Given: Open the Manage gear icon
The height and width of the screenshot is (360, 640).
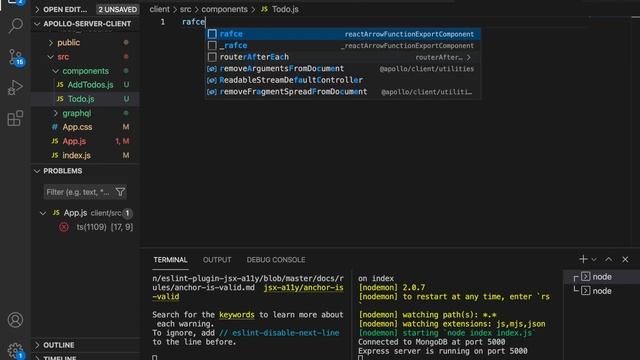Looking at the screenshot, I should point(16,350).
